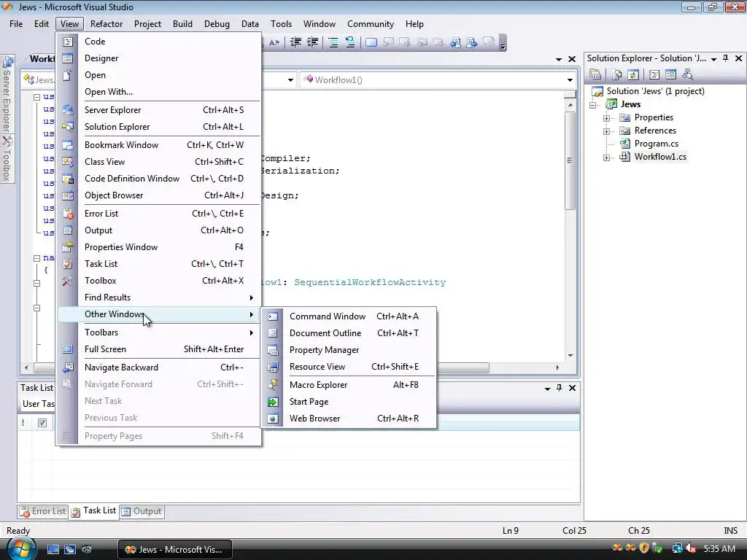Click the Solution Explorer Properties icon

pos(595,74)
